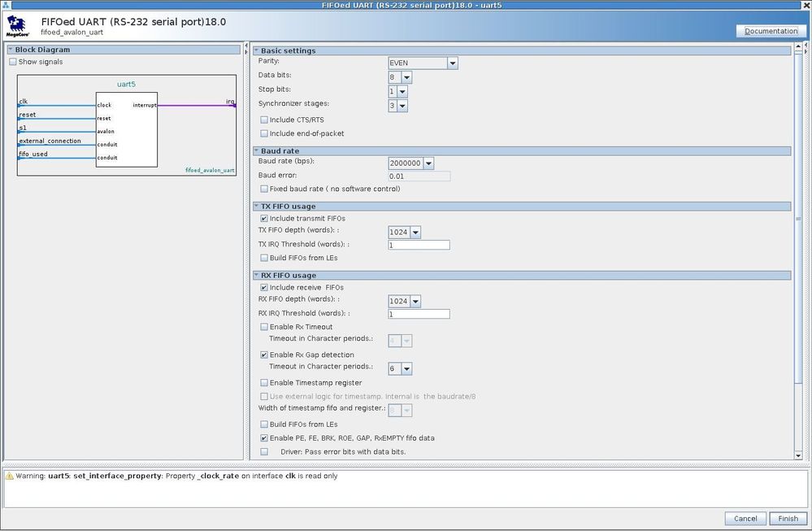812x531 pixels.
Task: Click the Finish button
Action: pyautogui.click(x=788, y=519)
